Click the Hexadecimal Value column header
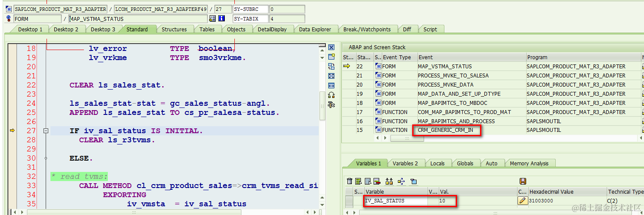 pos(567,191)
